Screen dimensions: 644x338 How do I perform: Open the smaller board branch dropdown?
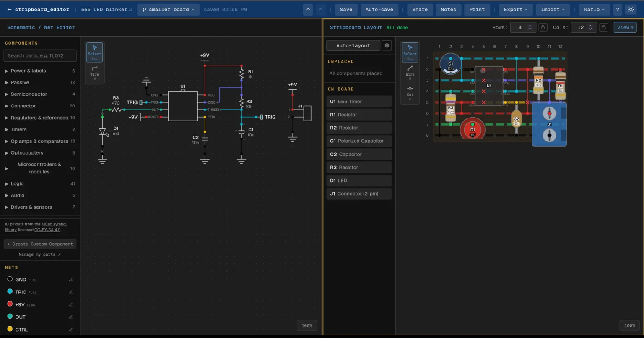click(168, 9)
